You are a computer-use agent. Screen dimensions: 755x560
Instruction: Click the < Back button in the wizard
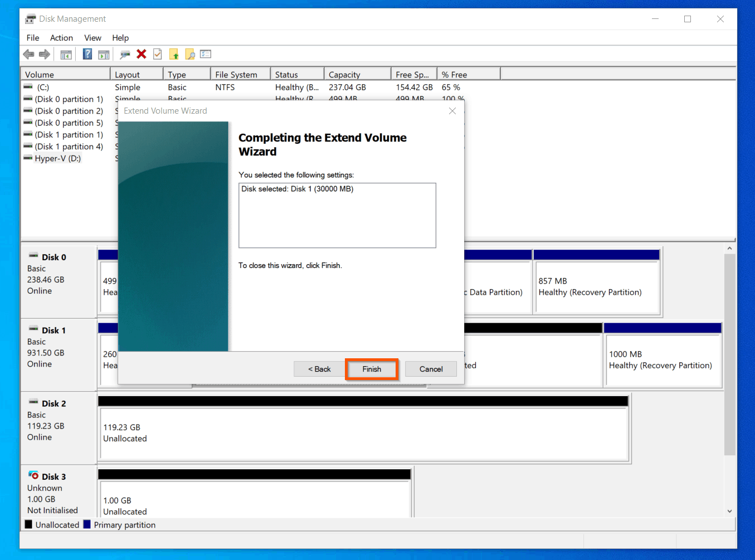(319, 369)
